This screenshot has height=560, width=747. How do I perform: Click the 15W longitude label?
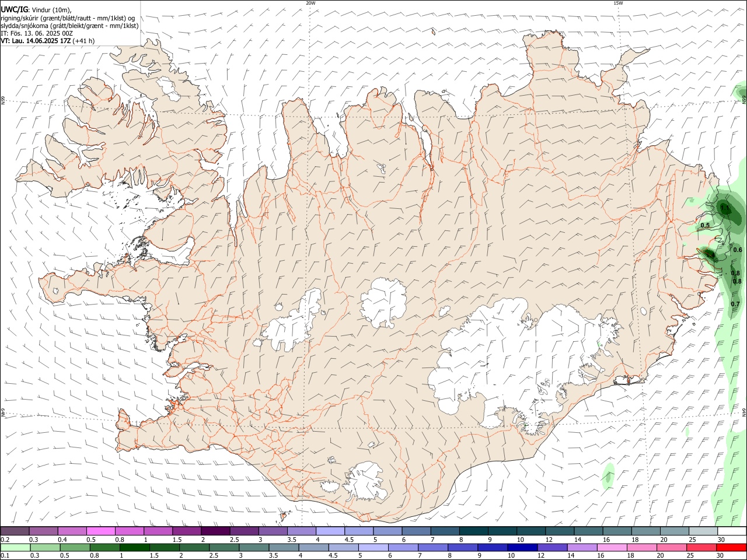tap(618, 3)
